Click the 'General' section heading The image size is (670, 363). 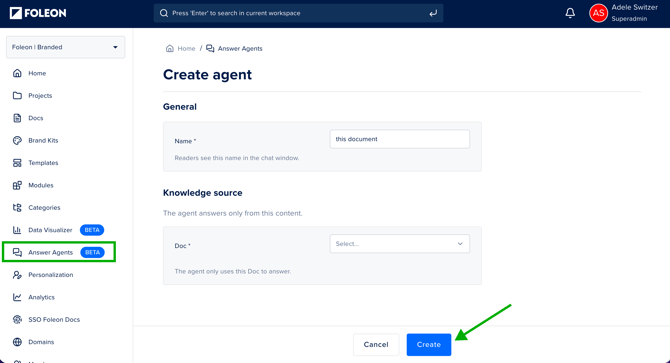(x=179, y=107)
